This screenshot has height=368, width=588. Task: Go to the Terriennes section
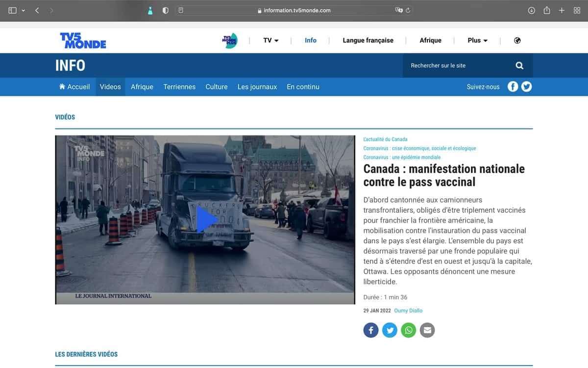[x=179, y=87]
